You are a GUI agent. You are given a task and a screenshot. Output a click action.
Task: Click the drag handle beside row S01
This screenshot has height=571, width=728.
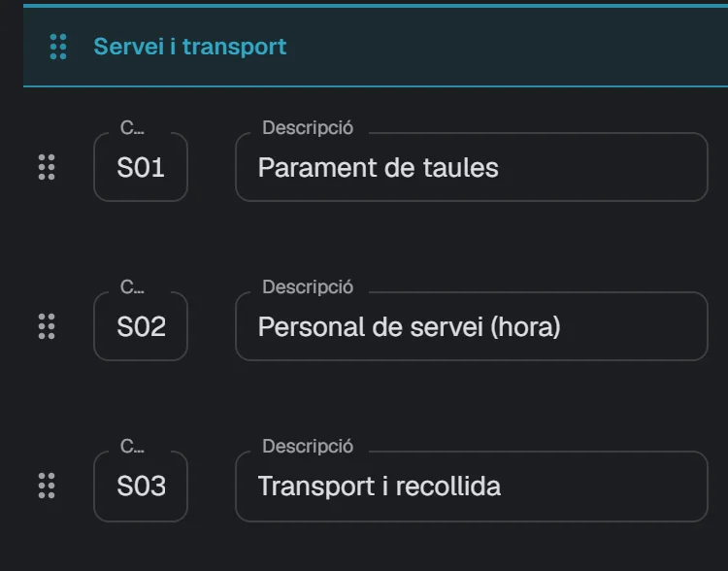tap(47, 167)
